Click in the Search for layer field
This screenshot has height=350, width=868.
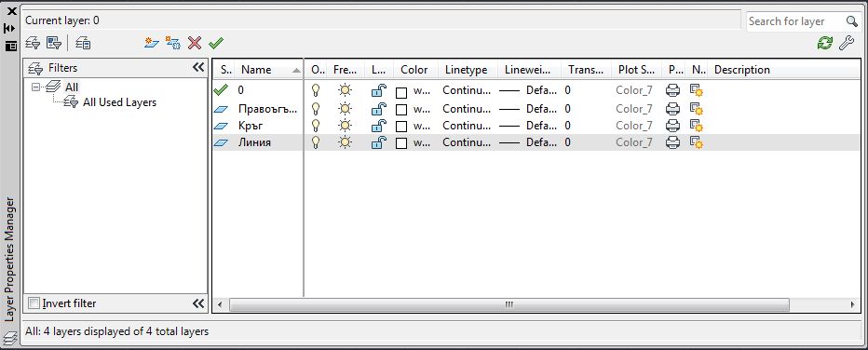pyautogui.click(x=795, y=21)
